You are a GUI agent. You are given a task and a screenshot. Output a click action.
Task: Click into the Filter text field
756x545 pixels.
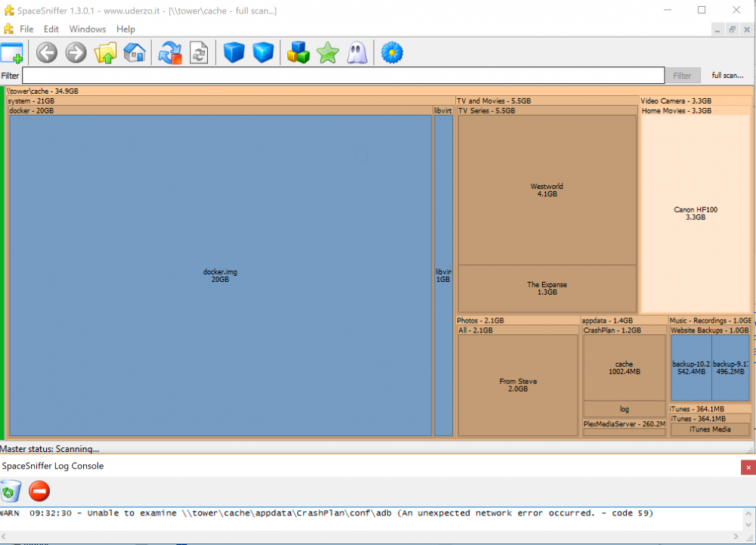pyautogui.click(x=343, y=76)
